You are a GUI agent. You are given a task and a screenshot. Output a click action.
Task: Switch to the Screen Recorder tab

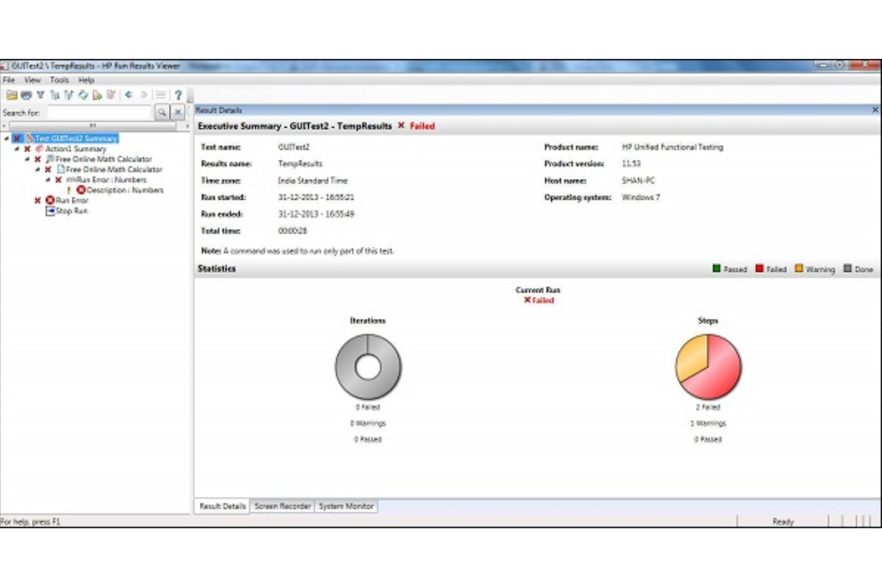282,506
